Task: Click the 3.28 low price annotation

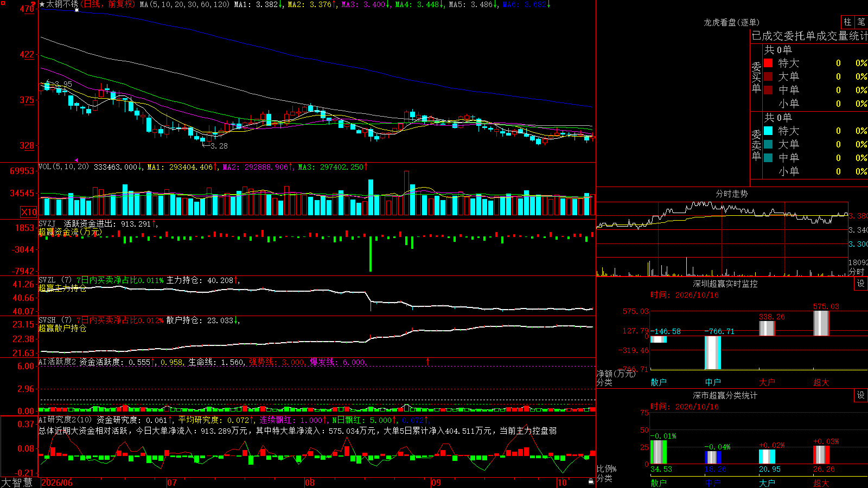Action: (215, 146)
